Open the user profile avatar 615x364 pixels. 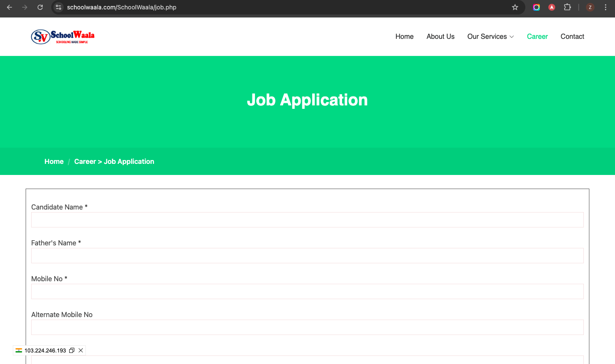click(590, 7)
